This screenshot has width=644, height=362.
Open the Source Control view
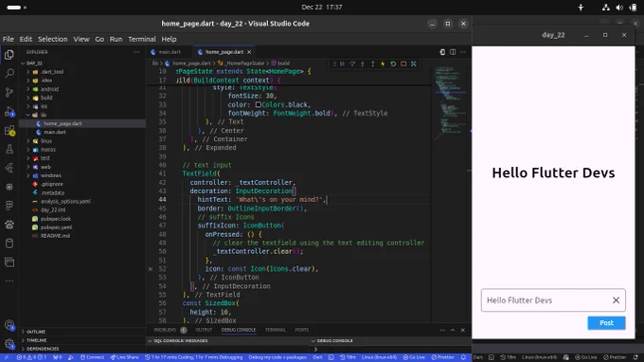[x=9, y=93]
